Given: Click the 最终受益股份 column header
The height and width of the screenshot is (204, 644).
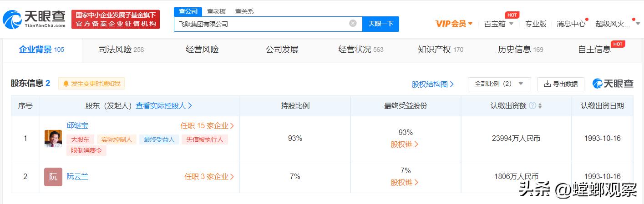Looking at the screenshot, I should click(406, 106).
